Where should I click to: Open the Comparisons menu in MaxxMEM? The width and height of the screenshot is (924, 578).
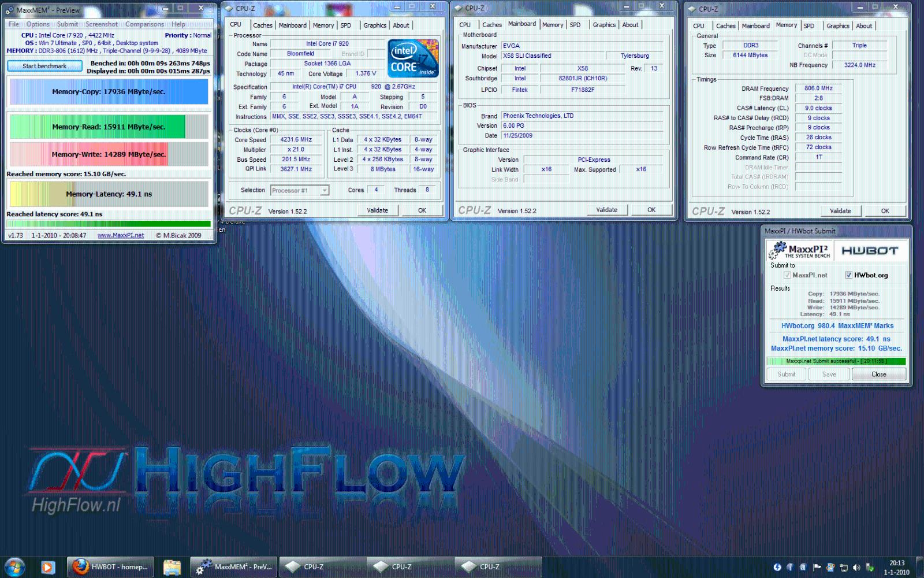144,24
